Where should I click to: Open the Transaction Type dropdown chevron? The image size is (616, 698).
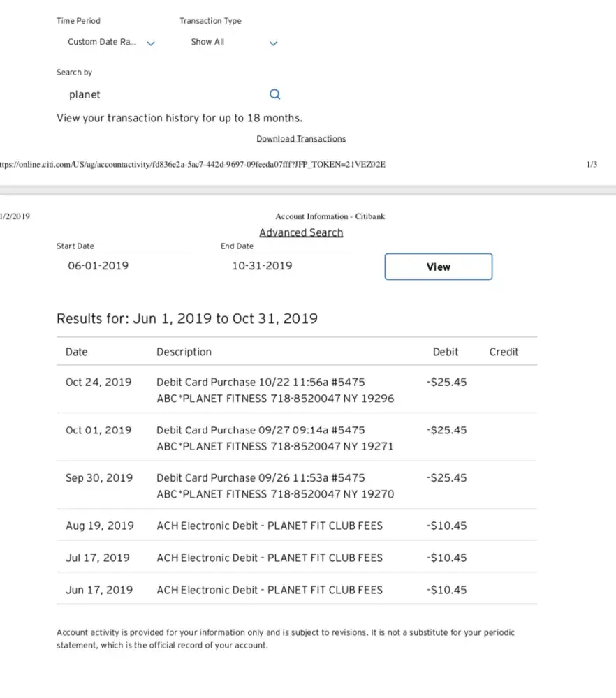click(x=273, y=43)
